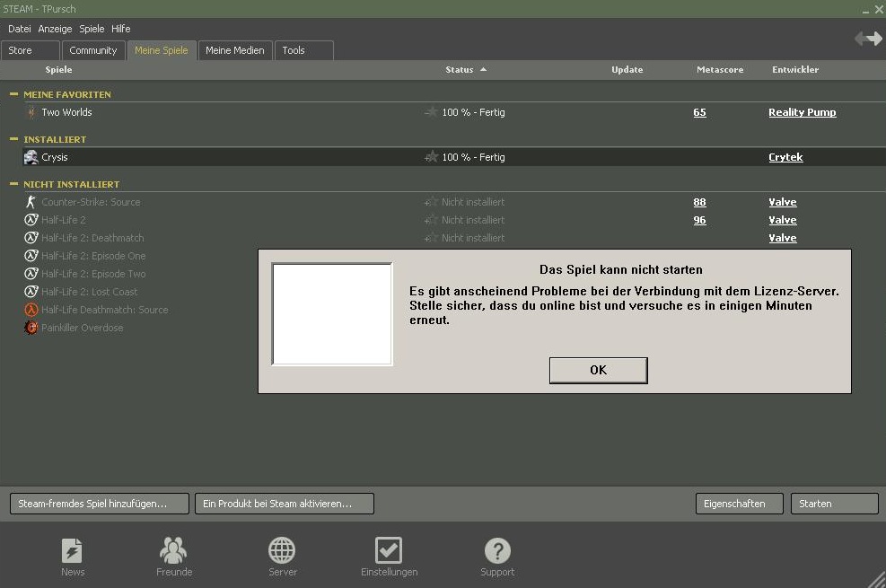Collapse the Meine Favoriten section
This screenshot has height=588, width=886.
tap(14, 93)
